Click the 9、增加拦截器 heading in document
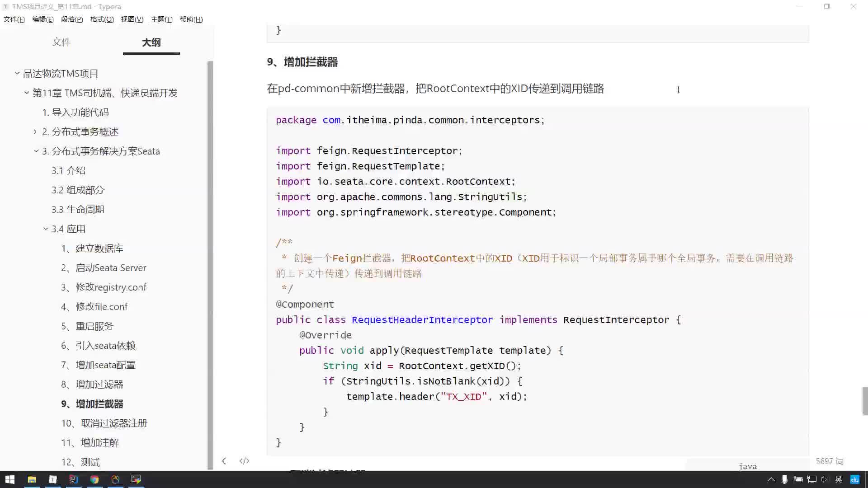This screenshot has width=868, height=488. 302,62
